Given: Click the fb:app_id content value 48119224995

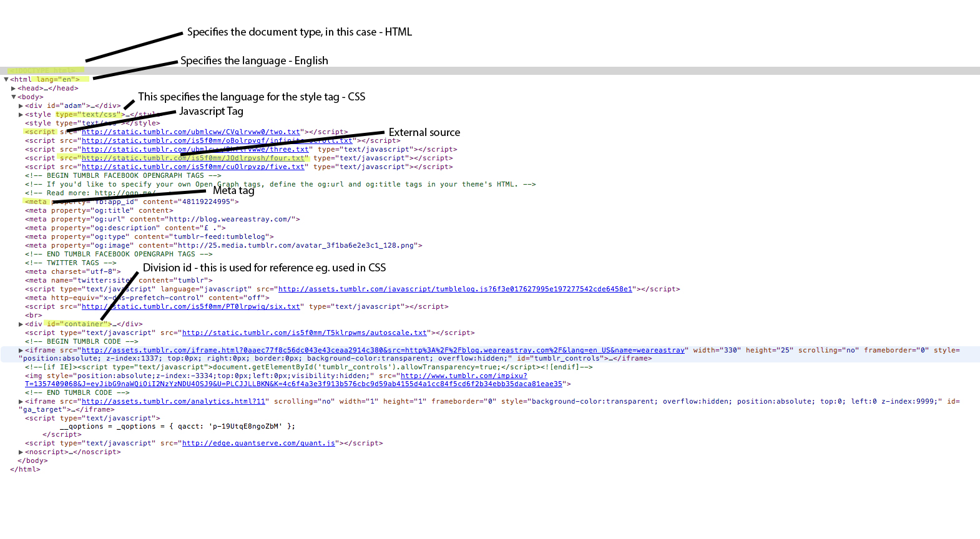Looking at the screenshot, I should 206,202.
